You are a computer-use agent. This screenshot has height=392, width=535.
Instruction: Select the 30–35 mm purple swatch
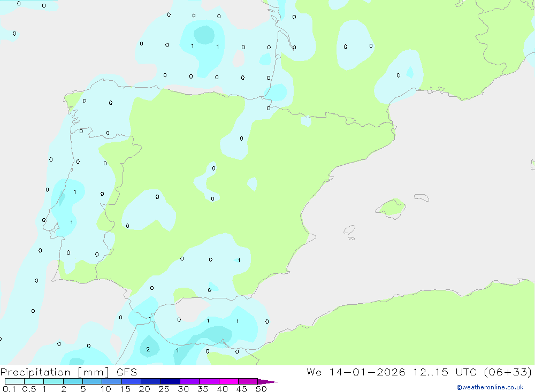(190, 381)
